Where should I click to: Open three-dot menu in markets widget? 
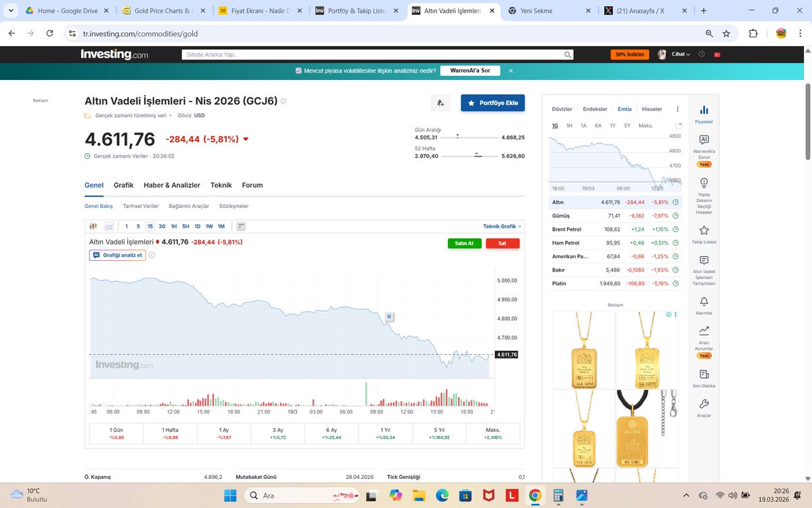click(x=677, y=109)
